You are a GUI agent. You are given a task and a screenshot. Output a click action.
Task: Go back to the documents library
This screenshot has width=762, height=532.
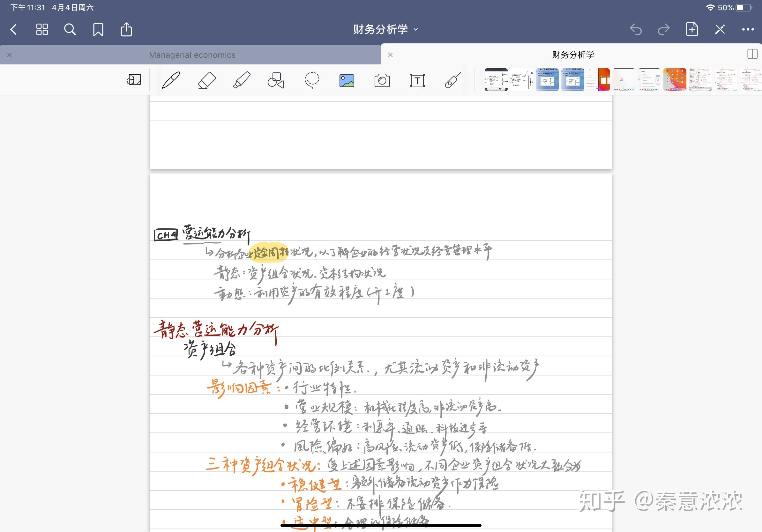point(14,30)
